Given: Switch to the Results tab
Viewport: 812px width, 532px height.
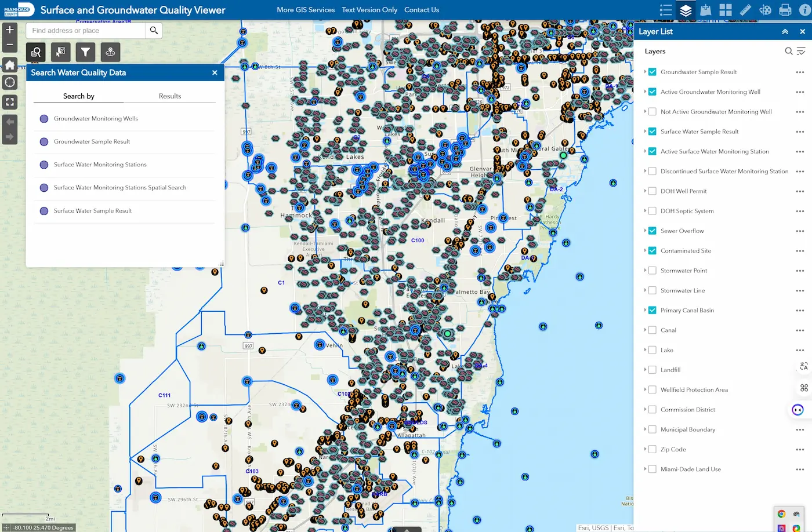Looking at the screenshot, I should click(x=170, y=96).
